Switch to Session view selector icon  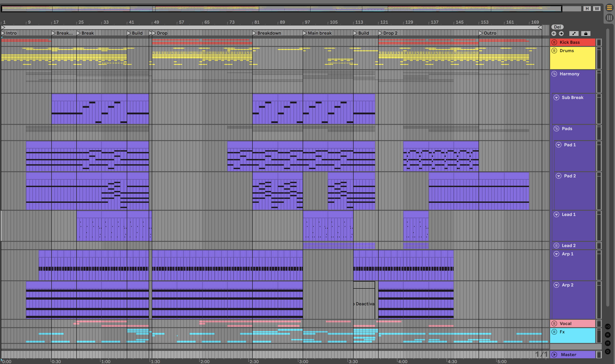609,18
